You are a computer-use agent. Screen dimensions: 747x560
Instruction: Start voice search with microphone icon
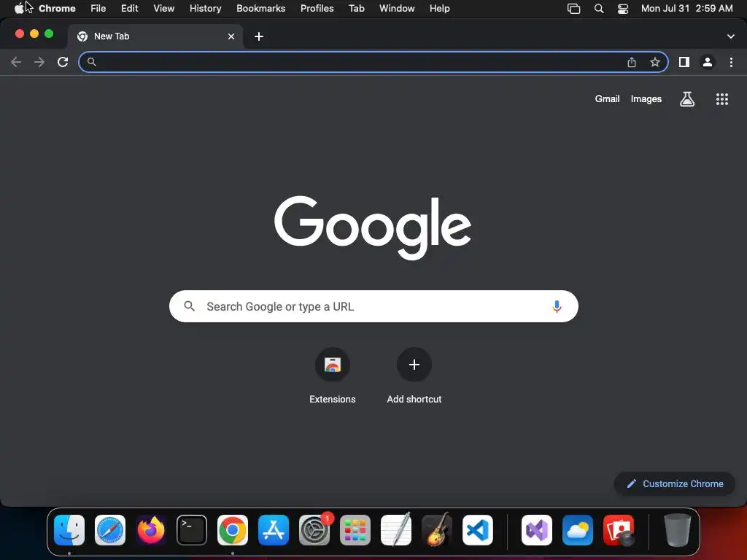[x=557, y=307]
